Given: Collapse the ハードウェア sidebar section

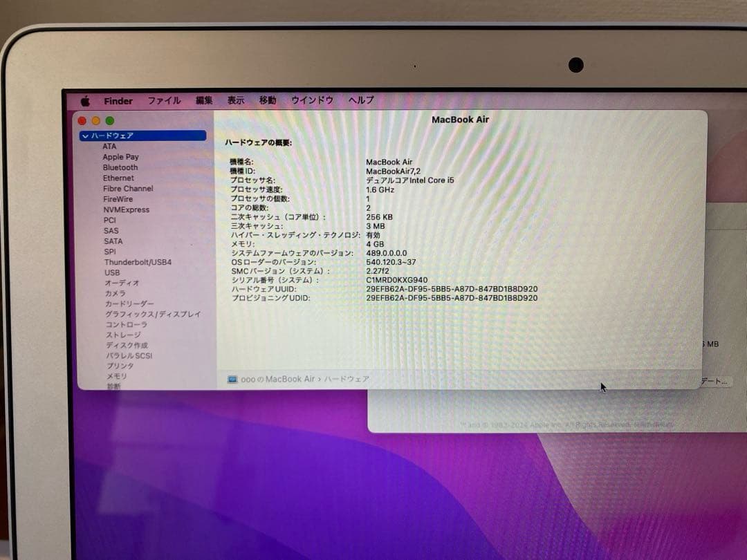Looking at the screenshot, I should coord(84,136).
